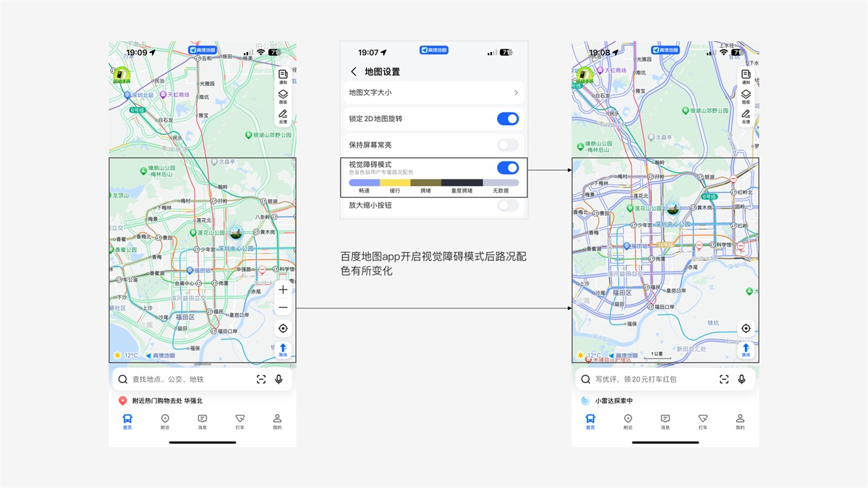Turn on the 放大缩小按钮 switch
868x488 pixels.
(x=508, y=205)
